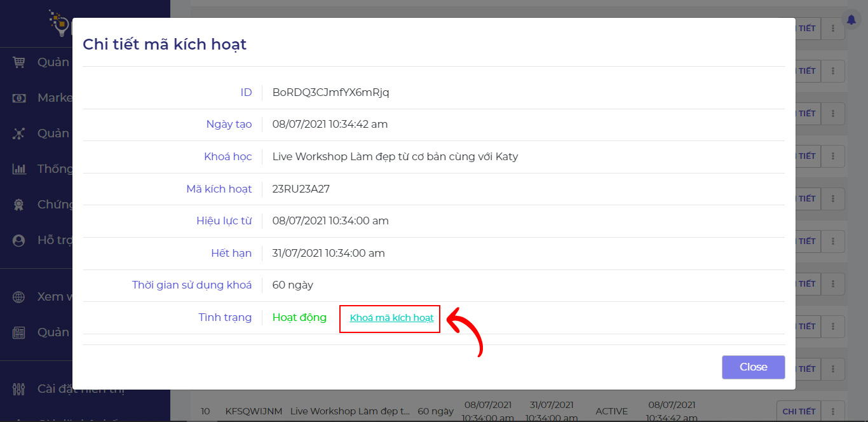Open the bar chart statistics icon
868x422 pixels.
pos(19,169)
